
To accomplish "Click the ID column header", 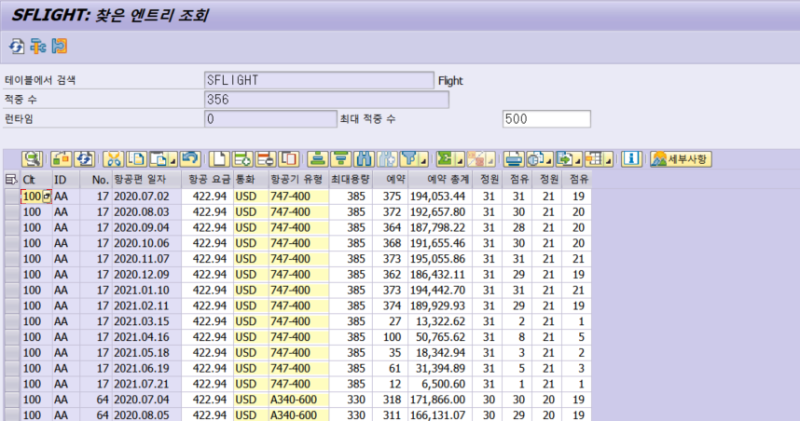I will click(x=66, y=180).
